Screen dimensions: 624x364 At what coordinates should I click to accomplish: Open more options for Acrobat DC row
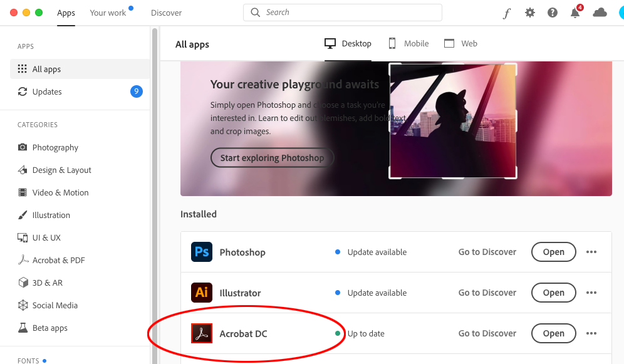(591, 333)
